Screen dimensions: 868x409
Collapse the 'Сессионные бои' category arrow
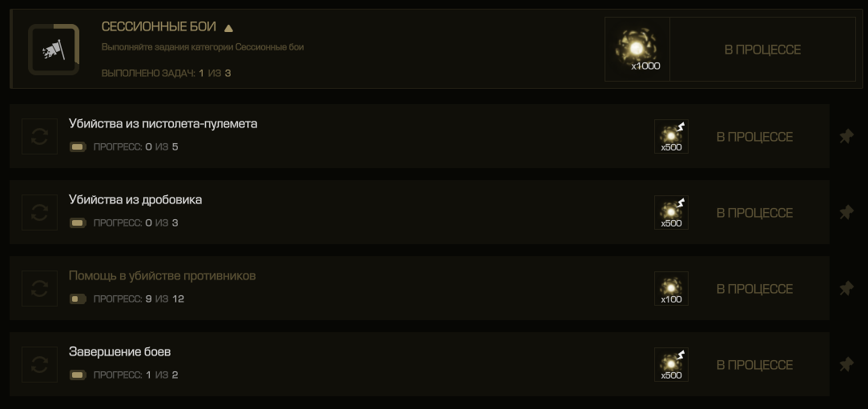[228, 28]
